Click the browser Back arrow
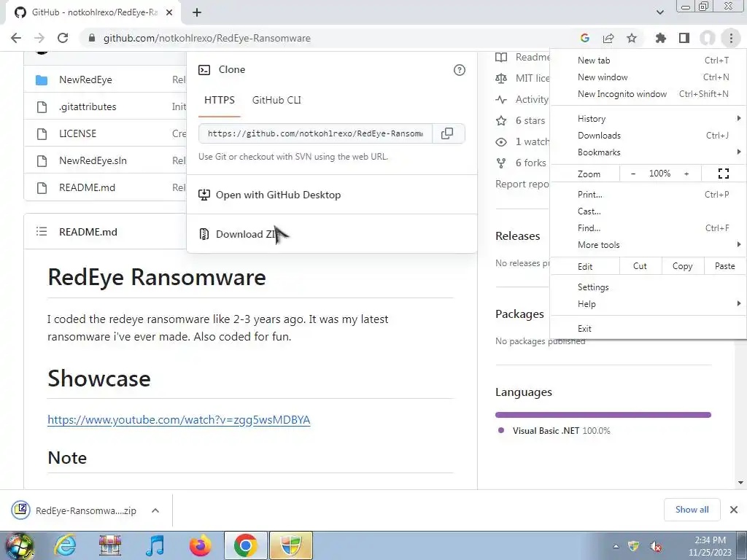The height and width of the screenshot is (560, 747). point(16,38)
